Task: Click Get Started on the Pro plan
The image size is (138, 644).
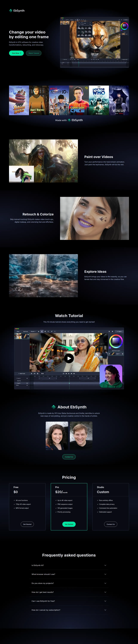Action: 69,524
